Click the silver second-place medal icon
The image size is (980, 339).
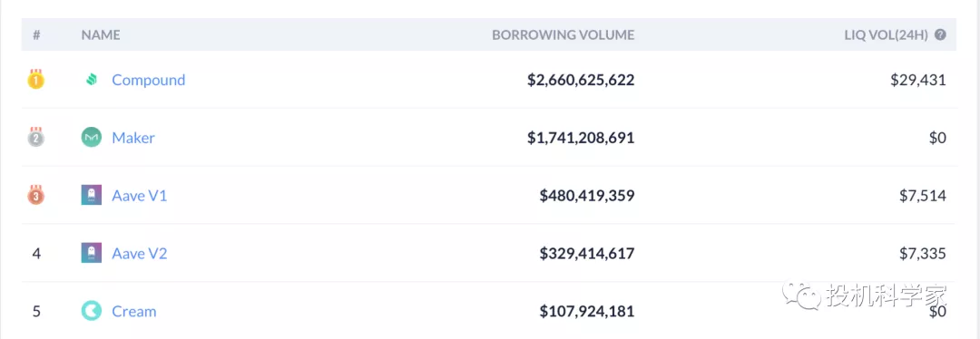(x=36, y=137)
